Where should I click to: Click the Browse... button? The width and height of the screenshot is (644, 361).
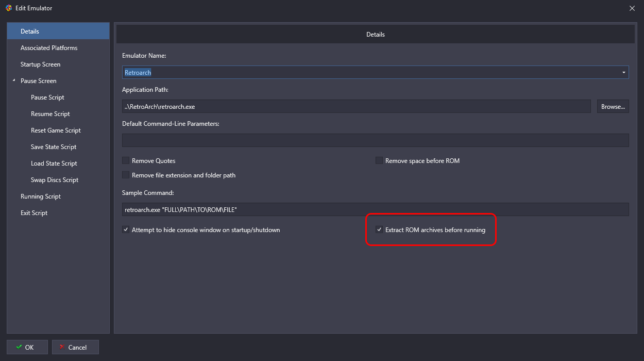(x=613, y=106)
